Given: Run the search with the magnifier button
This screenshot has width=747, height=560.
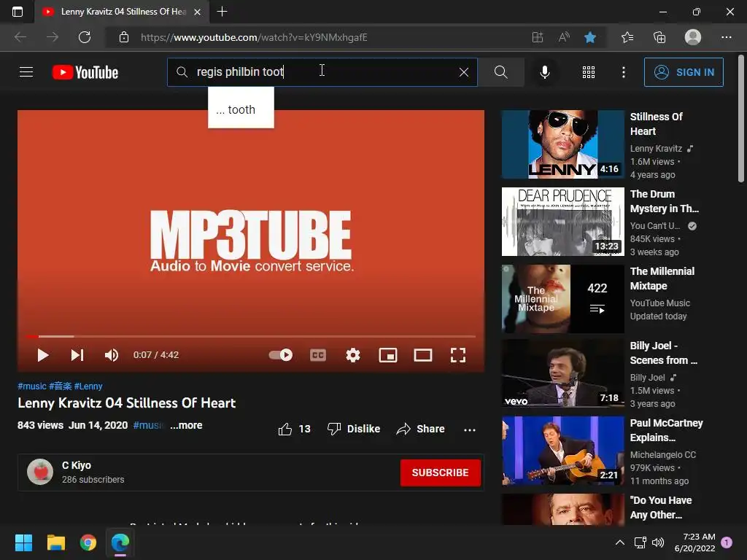Looking at the screenshot, I should (x=500, y=72).
